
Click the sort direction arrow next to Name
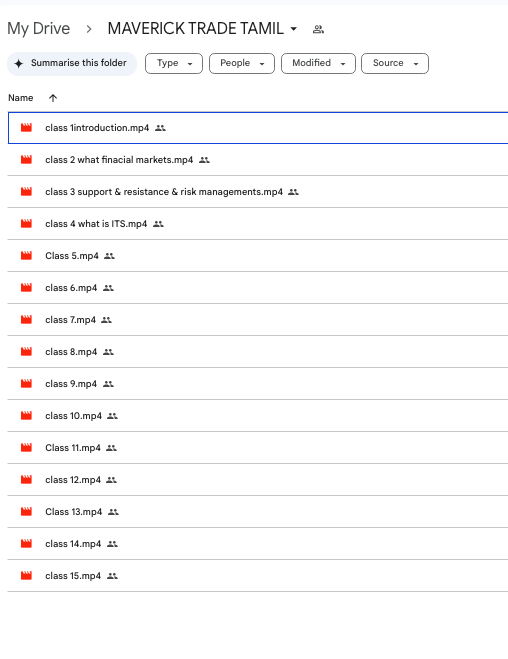pos(53,98)
